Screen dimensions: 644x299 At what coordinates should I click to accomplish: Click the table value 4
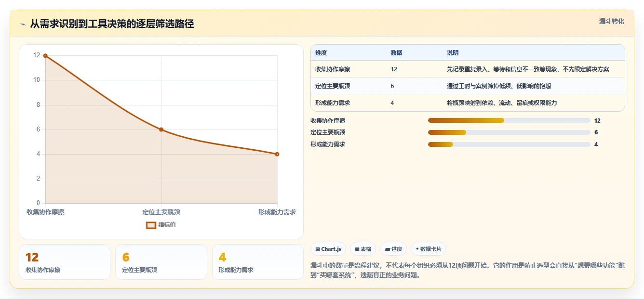coord(392,103)
